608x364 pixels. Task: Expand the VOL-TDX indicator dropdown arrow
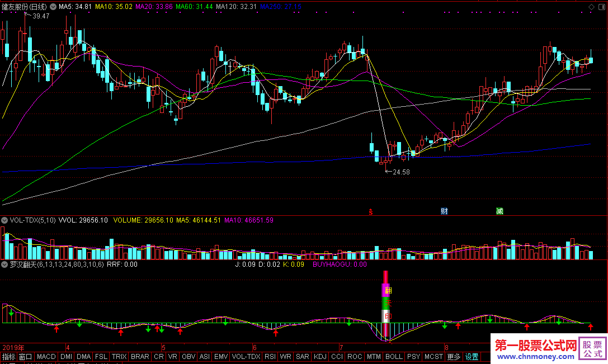4,220
